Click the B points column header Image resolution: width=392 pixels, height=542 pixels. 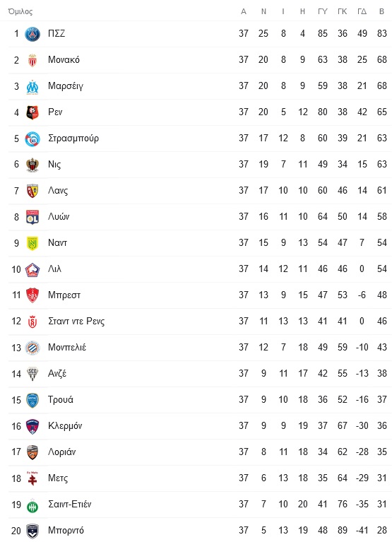click(381, 11)
